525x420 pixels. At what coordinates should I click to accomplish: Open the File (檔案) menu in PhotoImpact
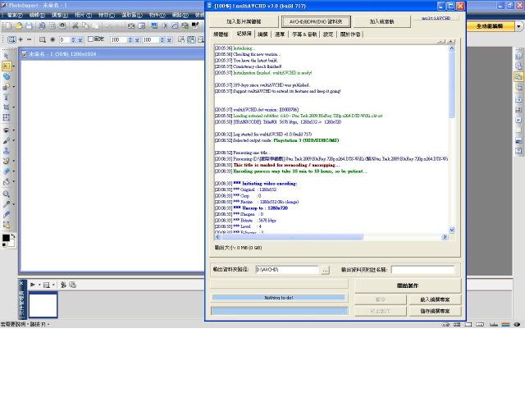pyautogui.click(x=15, y=15)
